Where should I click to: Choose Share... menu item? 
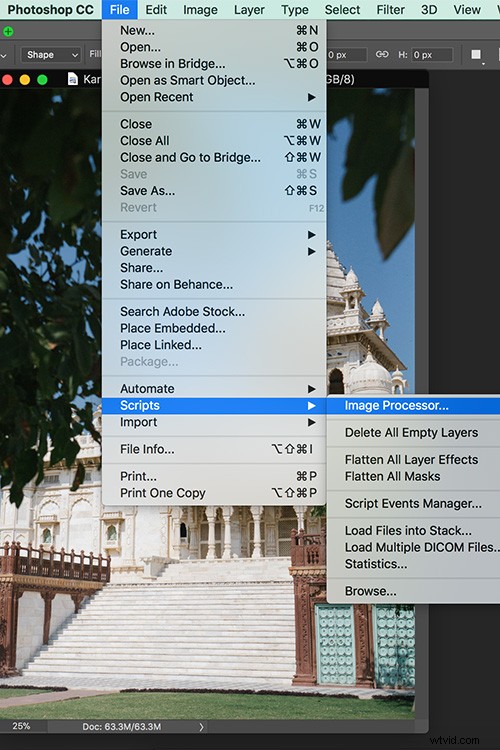coord(214,268)
